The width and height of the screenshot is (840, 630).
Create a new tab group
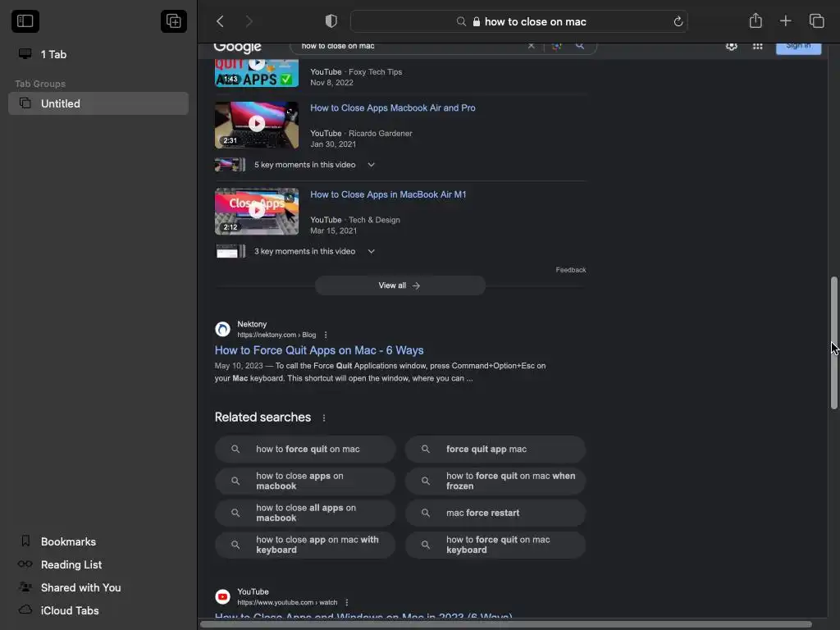[174, 21]
